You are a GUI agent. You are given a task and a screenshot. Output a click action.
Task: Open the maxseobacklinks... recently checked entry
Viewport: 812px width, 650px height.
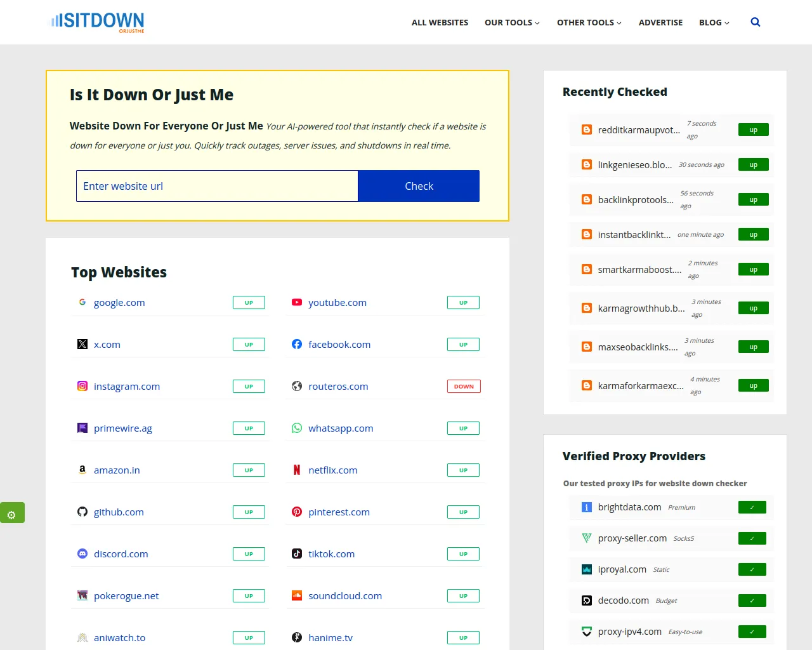click(638, 347)
